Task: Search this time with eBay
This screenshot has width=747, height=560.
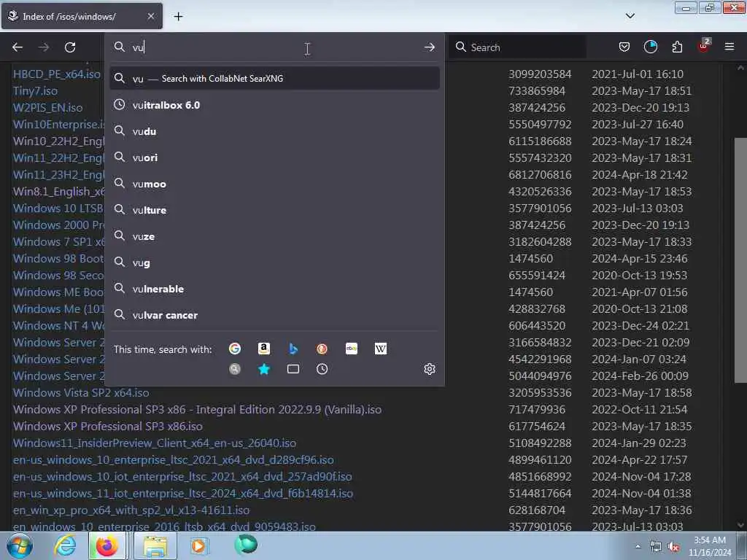Action: 351,349
